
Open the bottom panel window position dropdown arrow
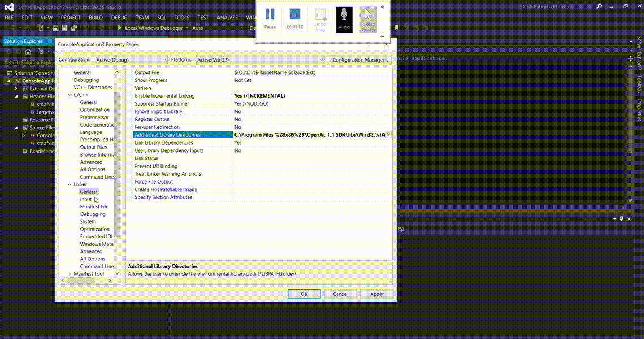[x=615, y=219]
